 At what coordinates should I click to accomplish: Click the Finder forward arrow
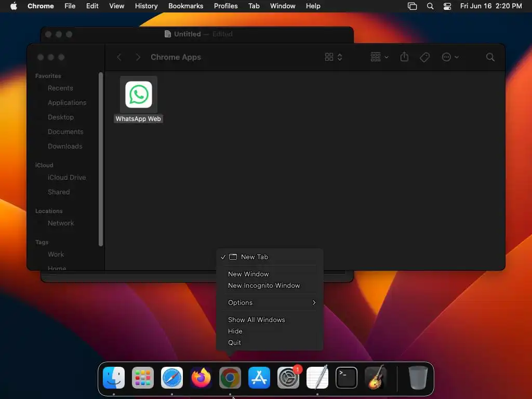tap(138, 57)
